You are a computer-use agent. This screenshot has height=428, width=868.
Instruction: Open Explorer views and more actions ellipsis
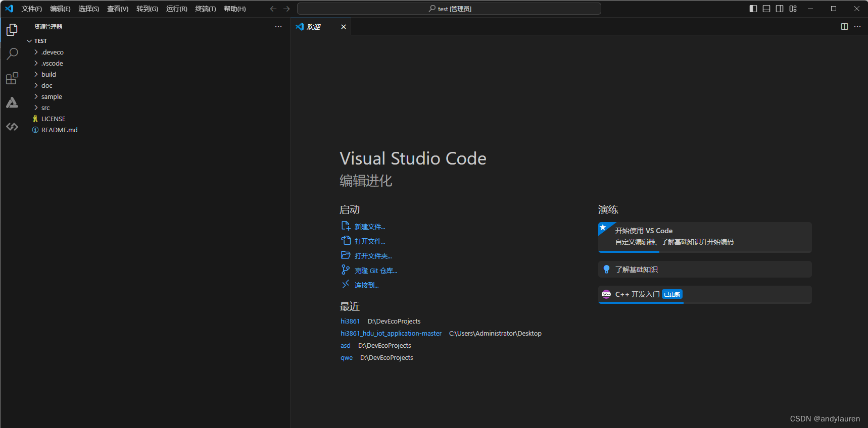(278, 27)
